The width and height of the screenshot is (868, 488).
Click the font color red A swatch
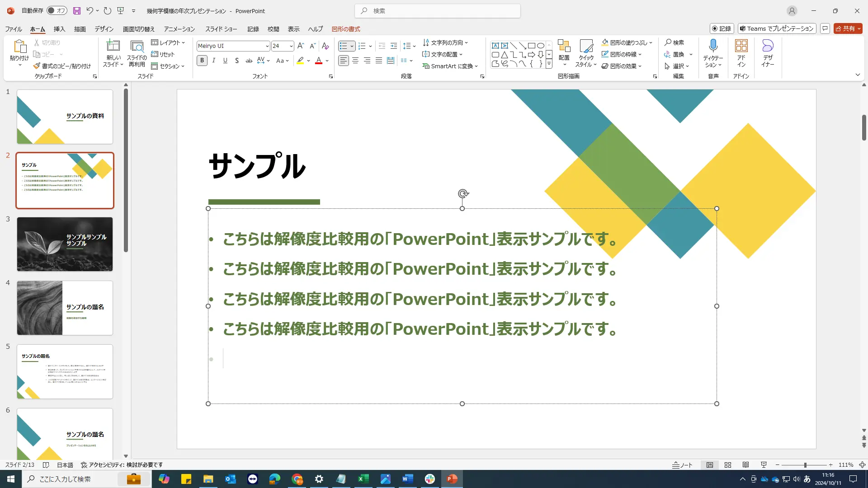pos(319,61)
